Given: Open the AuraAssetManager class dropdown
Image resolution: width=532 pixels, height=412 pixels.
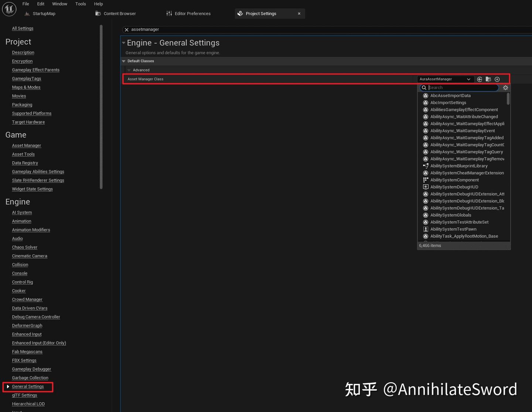Looking at the screenshot, I should click(x=445, y=79).
